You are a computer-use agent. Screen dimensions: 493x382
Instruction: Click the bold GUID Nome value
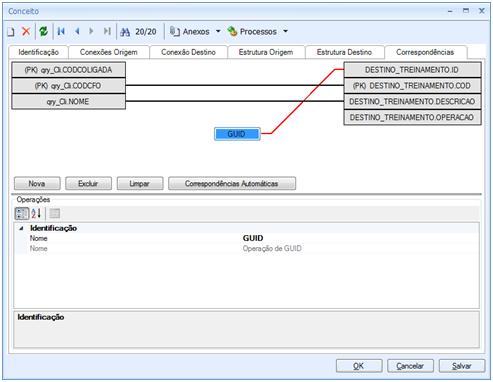click(x=253, y=238)
